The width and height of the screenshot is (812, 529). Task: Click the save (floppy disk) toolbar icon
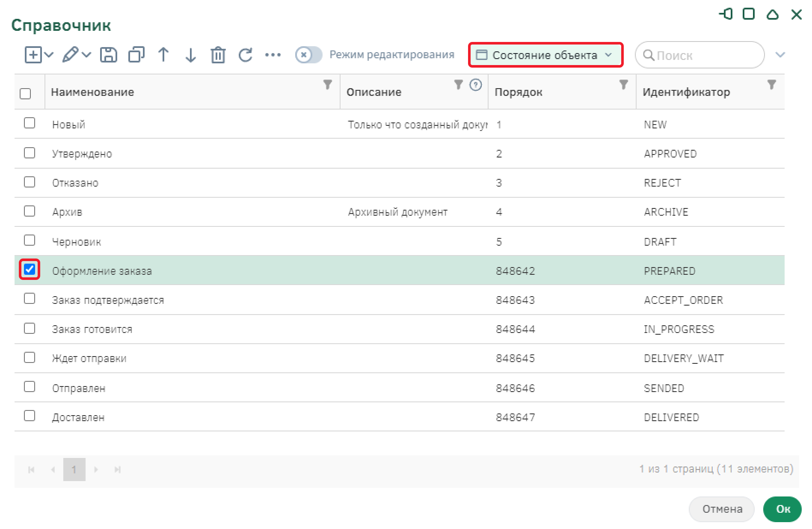coord(108,55)
